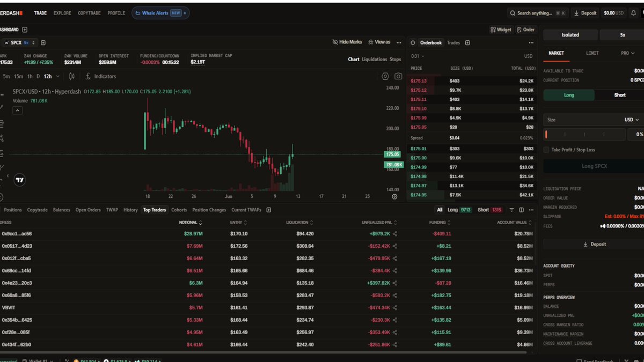The height and width of the screenshot is (362, 644).
Task: Open Widget menu
Action: click(x=501, y=30)
